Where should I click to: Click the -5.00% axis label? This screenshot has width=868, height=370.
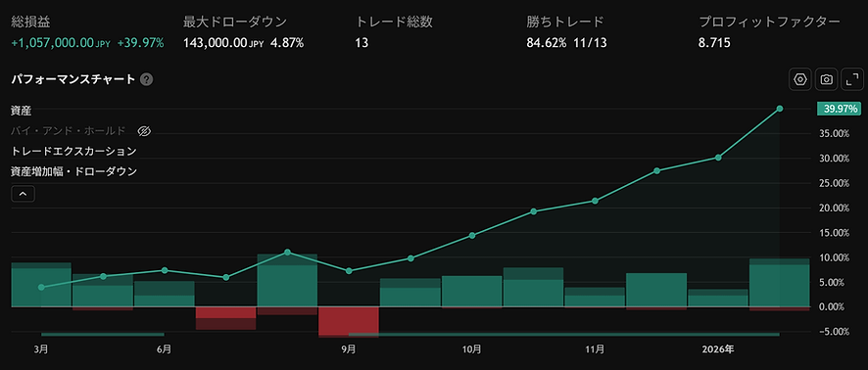click(835, 332)
